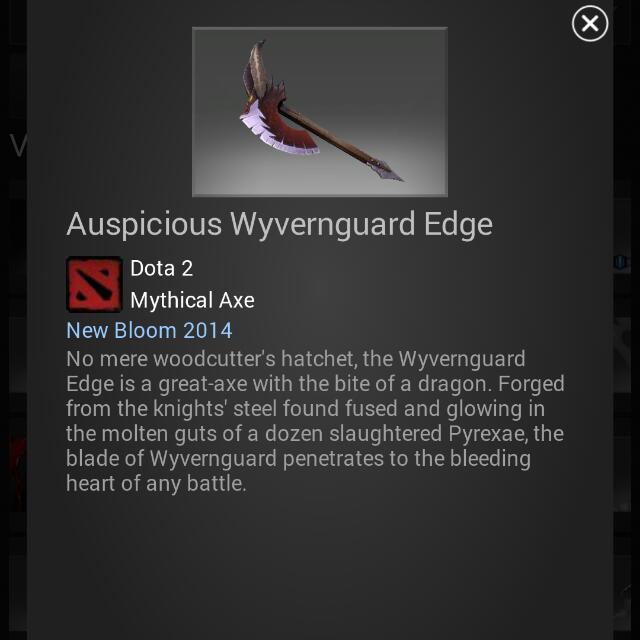Tap the purple-edged axe blade in preview
This screenshot has width=640, height=640.
279,129
